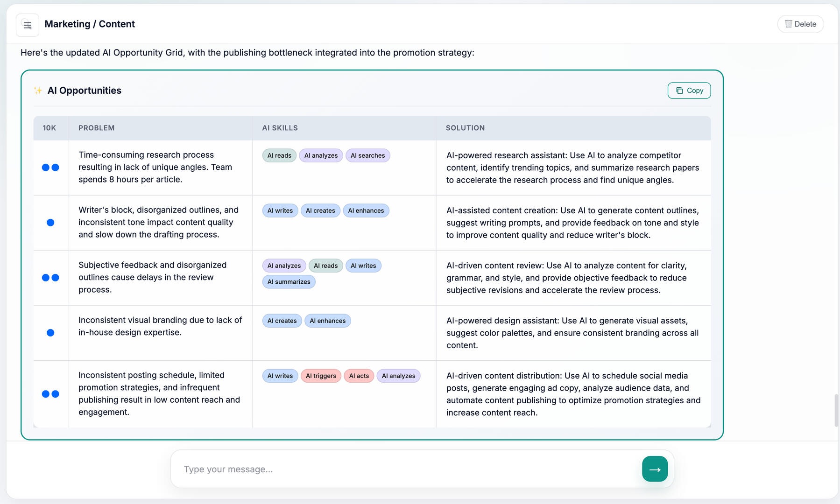The image size is (840, 504).
Task: Open the sidebar menu icon
Action: (28, 25)
